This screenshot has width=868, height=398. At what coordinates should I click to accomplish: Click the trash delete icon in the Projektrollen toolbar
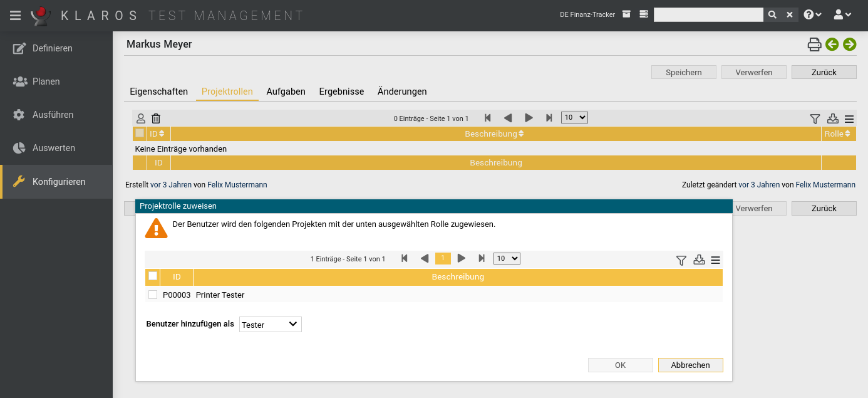click(156, 118)
